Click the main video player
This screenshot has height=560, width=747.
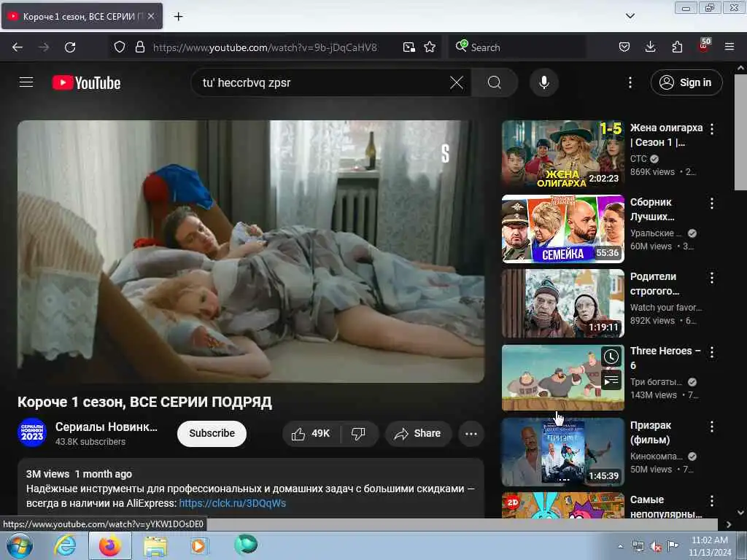click(x=251, y=251)
